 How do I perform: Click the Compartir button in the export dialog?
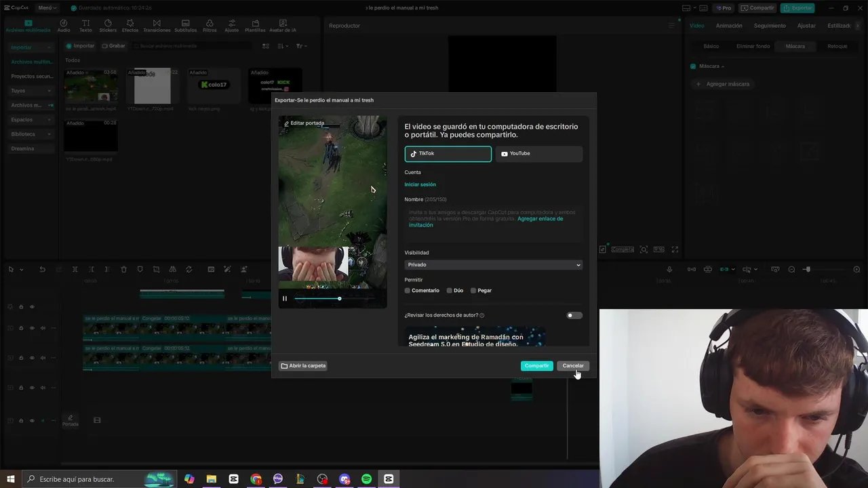pos(536,366)
